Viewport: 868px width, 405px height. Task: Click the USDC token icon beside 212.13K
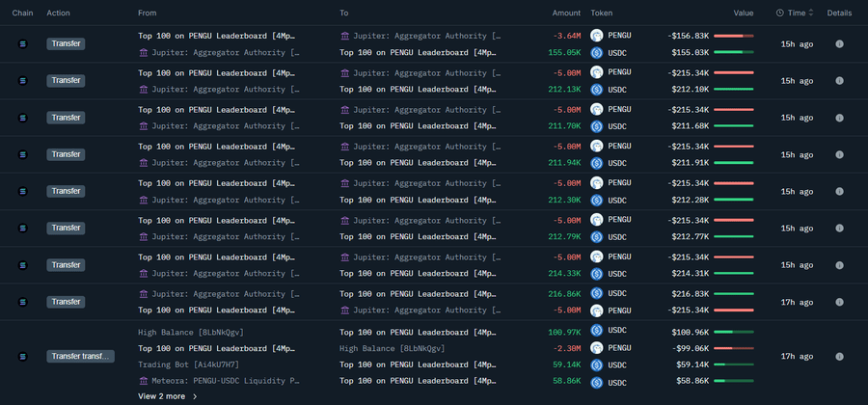coord(597,90)
